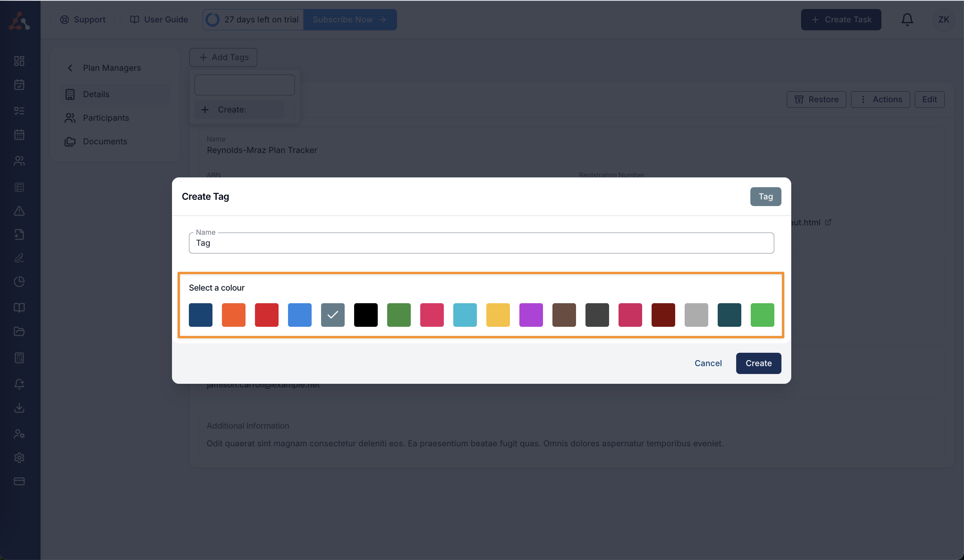Select the checked slate grey colour
The width and height of the screenshot is (964, 560).
(x=332, y=315)
